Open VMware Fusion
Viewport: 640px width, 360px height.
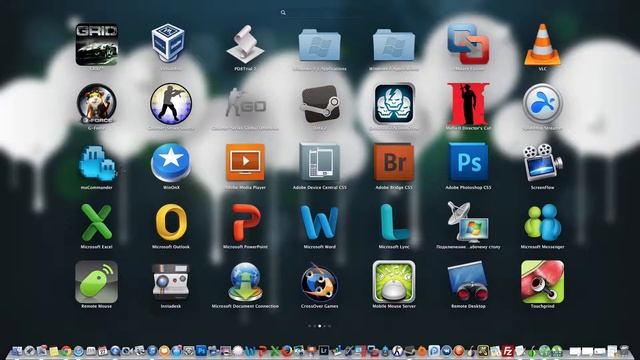tap(468, 44)
